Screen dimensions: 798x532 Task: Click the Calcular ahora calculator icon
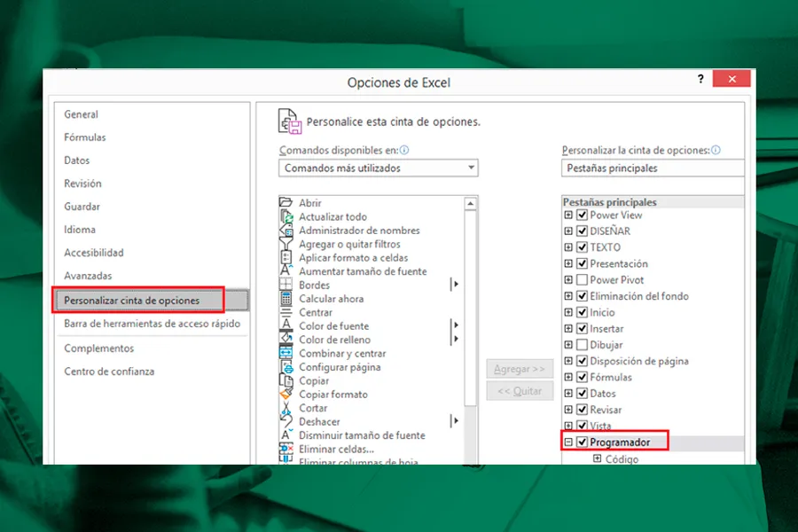point(286,299)
